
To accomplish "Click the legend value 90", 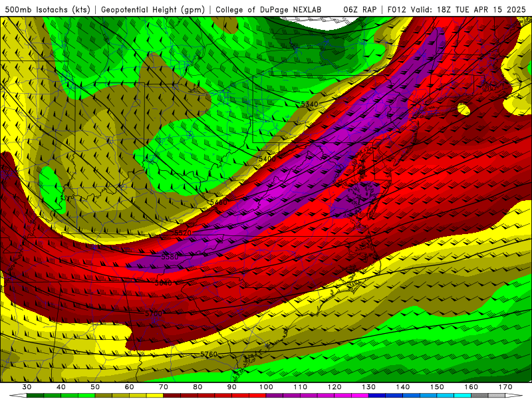I will coord(231,387).
